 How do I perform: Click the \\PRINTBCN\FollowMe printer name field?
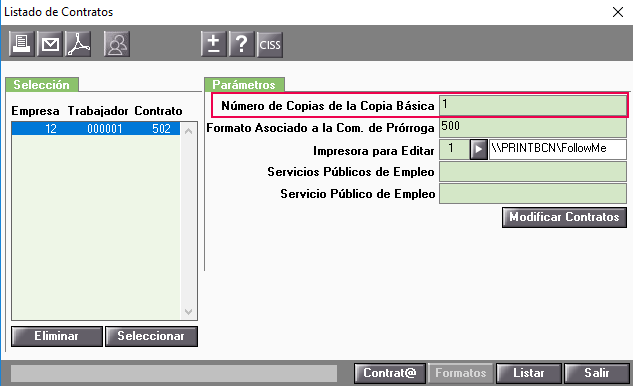(x=558, y=149)
